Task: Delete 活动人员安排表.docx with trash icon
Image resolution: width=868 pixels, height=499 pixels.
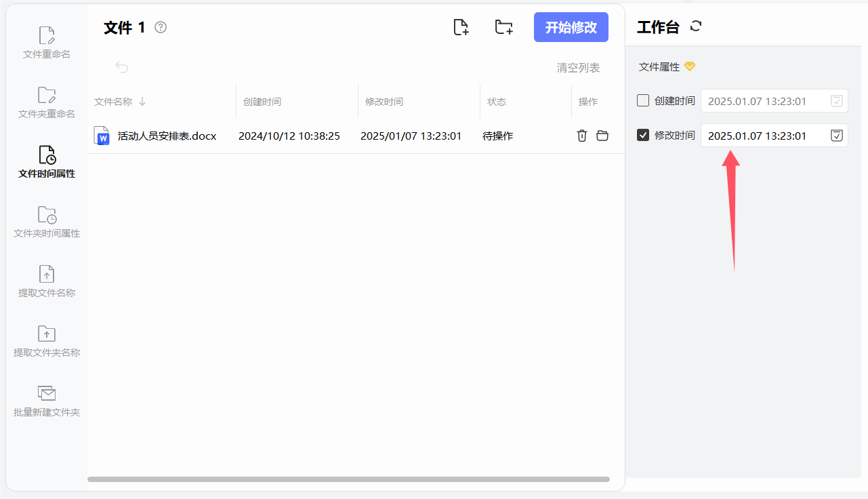Action: click(x=581, y=136)
